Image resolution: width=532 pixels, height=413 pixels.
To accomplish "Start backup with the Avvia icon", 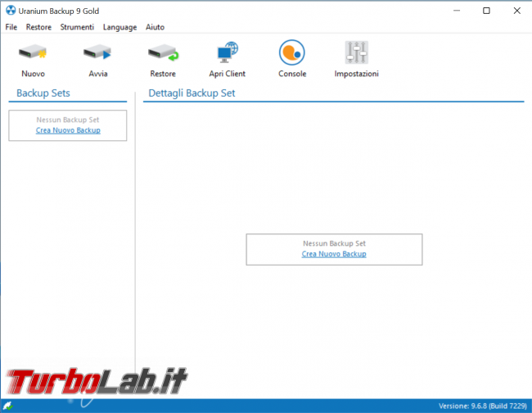I will [x=97, y=52].
